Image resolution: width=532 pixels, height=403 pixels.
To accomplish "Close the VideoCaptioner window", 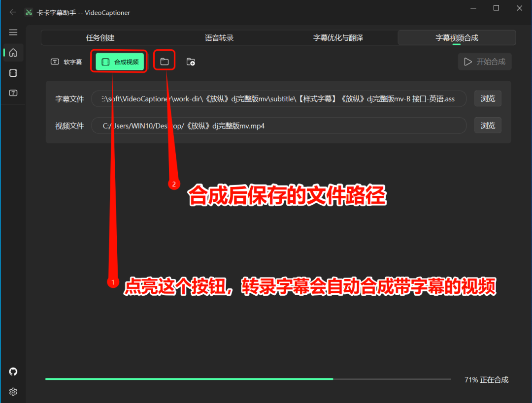I will coord(519,8).
